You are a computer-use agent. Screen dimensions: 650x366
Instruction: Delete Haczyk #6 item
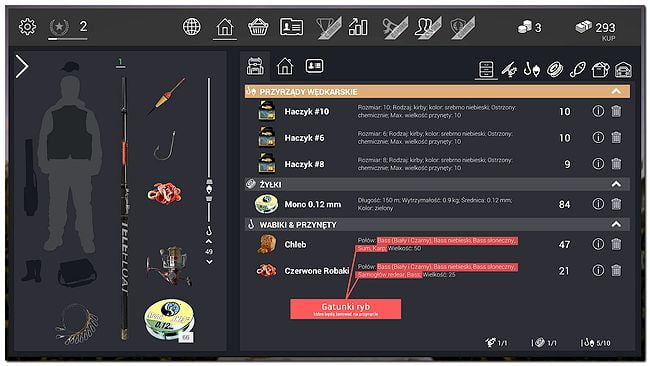coord(616,138)
